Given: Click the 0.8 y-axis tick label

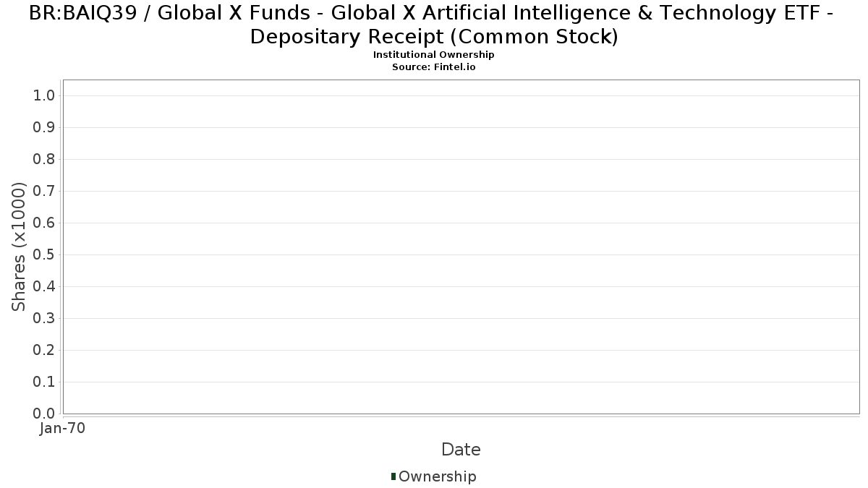Looking at the screenshot, I should pos(45,160).
